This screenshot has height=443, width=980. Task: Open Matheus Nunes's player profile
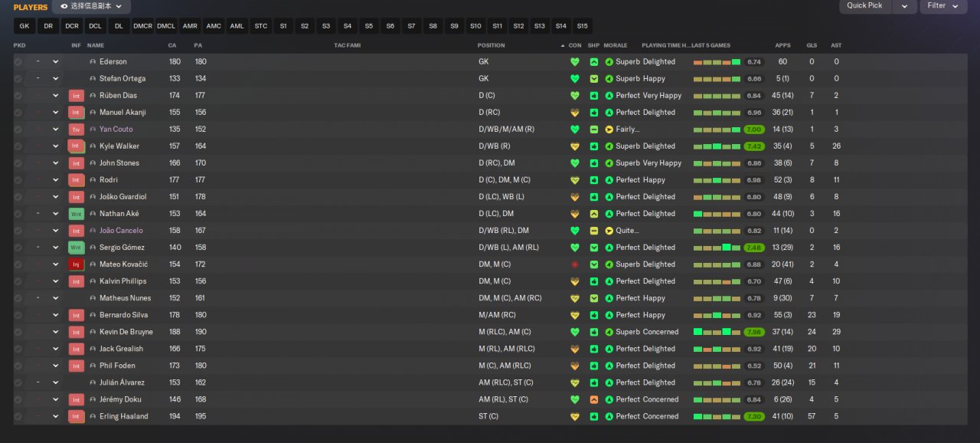tap(126, 298)
